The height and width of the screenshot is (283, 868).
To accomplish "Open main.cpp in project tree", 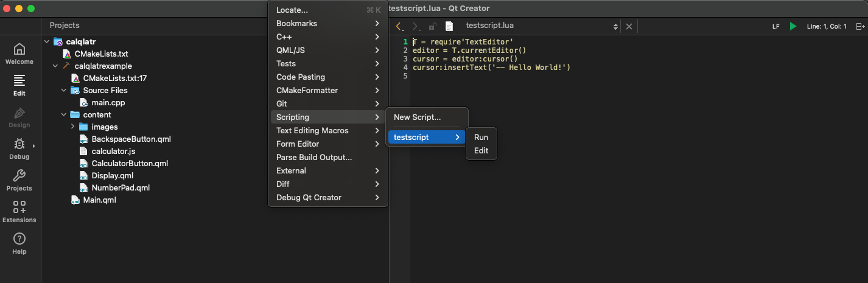I will click(x=108, y=102).
